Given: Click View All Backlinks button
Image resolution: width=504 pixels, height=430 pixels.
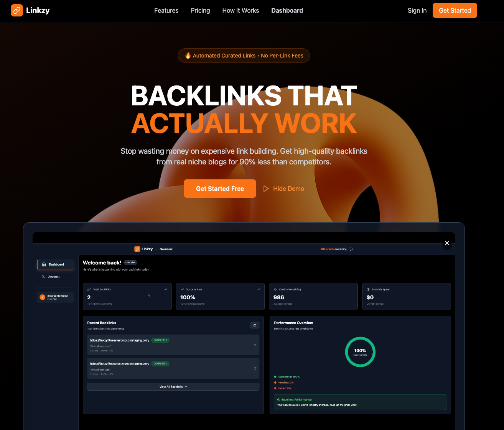Looking at the screenshot, I should [173, 387].
